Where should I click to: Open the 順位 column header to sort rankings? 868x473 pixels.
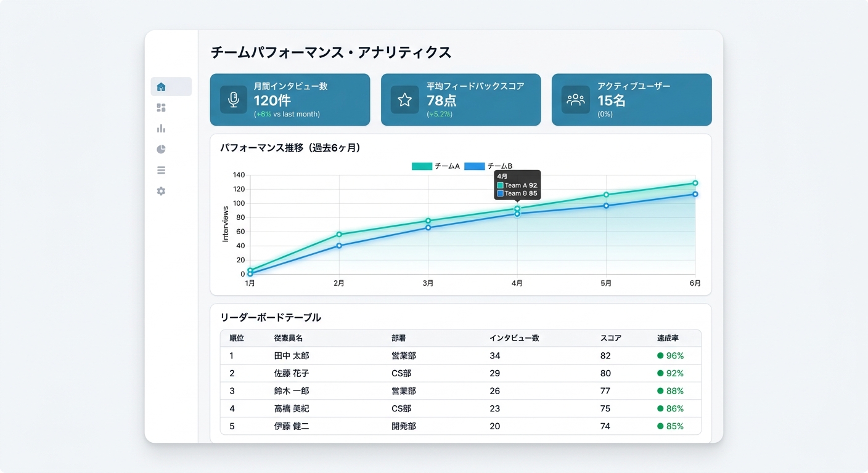(235, 338)
